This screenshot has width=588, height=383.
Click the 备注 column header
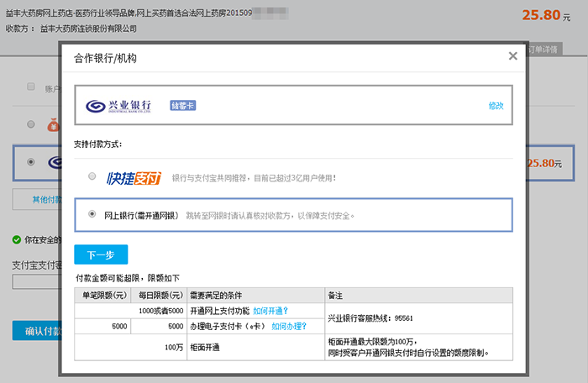tap(418, 296)
